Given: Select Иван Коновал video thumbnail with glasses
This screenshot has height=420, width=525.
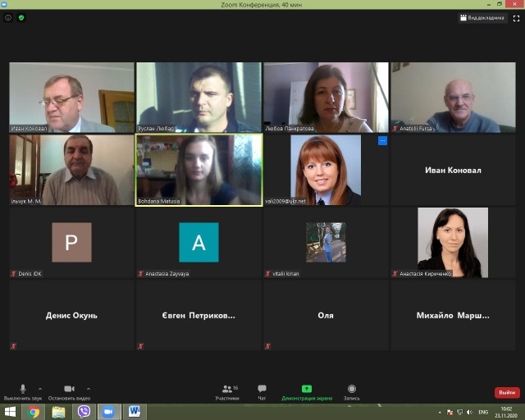Looking at the screenshot, I should (x=71, y=97).
